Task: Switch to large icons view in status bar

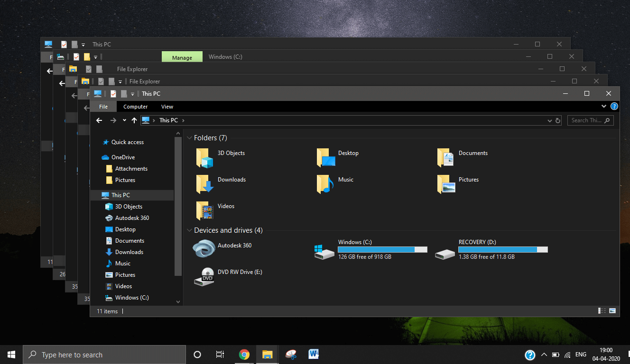Action: 612,311
